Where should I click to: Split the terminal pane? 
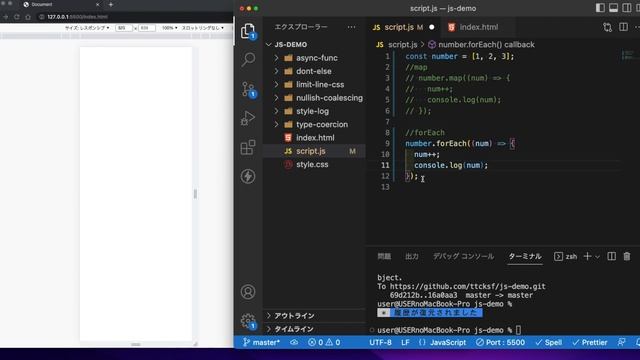[x=611, y=256]
